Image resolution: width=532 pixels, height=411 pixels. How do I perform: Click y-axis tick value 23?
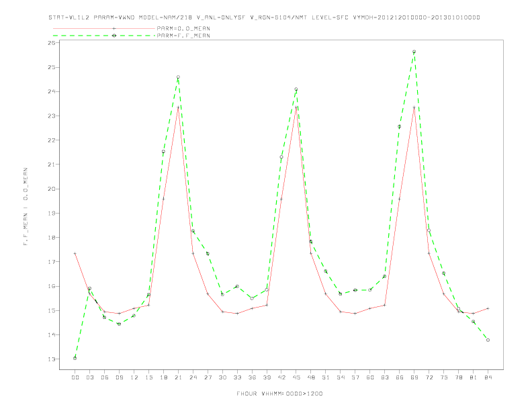coord(51,116)
